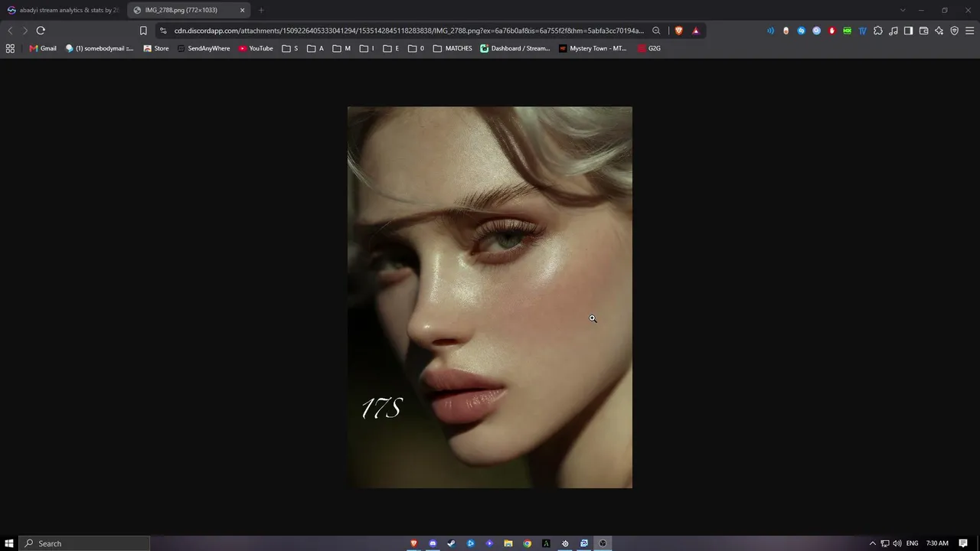Expand the 0 bookmark folder
This screenshot has width=980, height=551.
pos(416,48)
